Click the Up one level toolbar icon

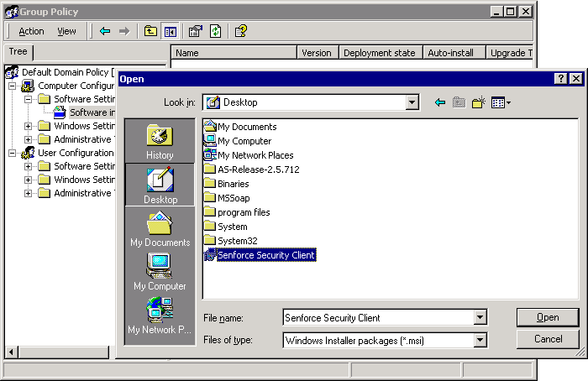[150, 31]
